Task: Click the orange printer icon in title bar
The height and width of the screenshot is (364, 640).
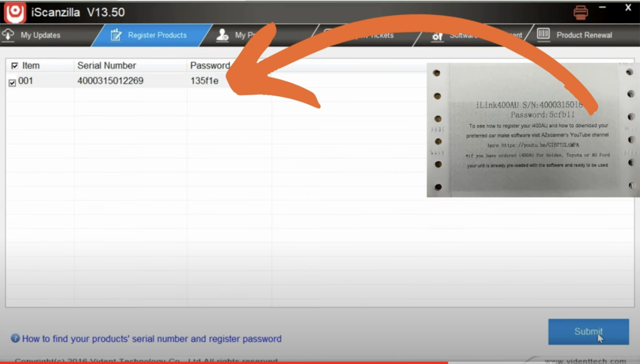Action: tap(580, 13)
